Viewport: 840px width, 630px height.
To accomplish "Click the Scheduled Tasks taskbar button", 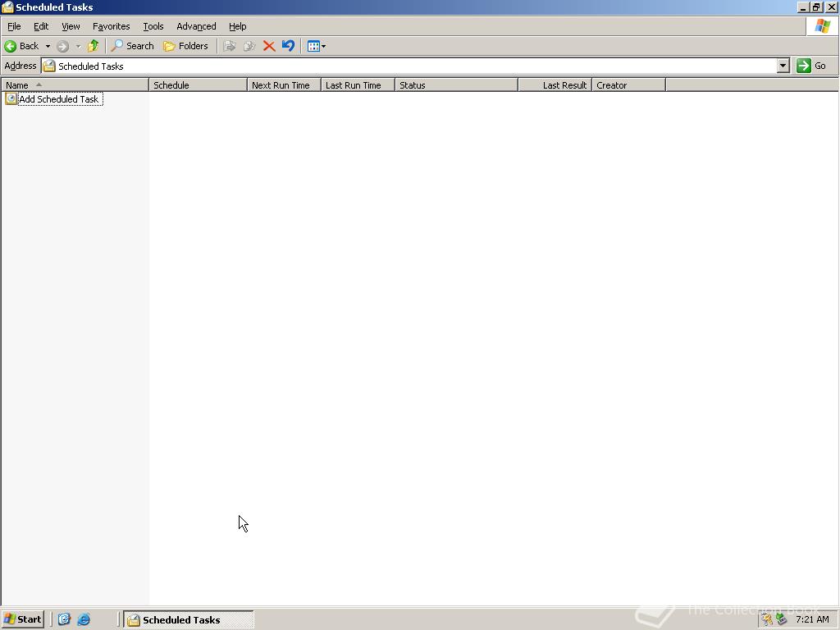I will (189, 620).
